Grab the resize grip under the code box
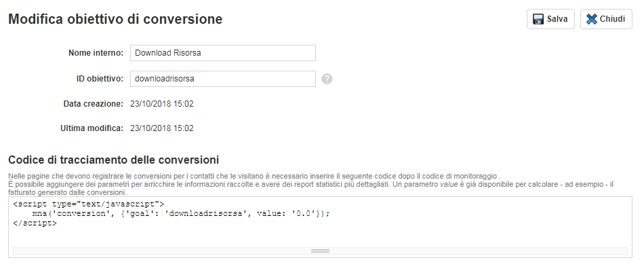 321,251
